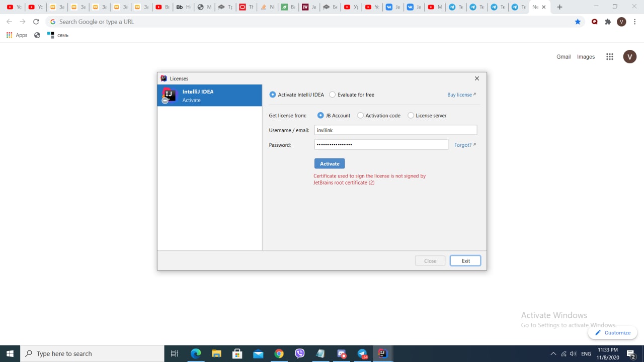Show hidden system tray icons
Image resolution: width=644 pixels, height=362 pixels.
click(x=553, y=353)
